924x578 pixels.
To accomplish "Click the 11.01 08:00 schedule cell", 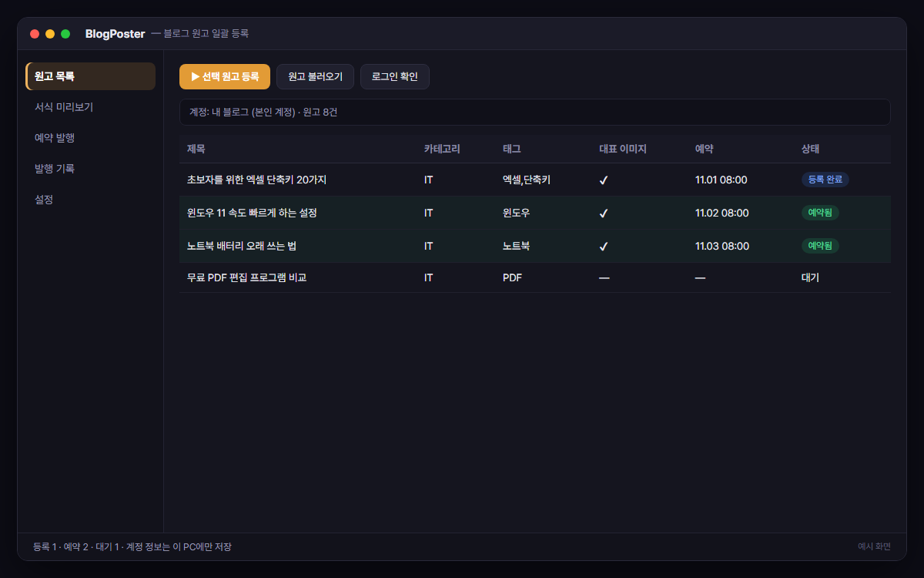I will click(x=721, y=180).
